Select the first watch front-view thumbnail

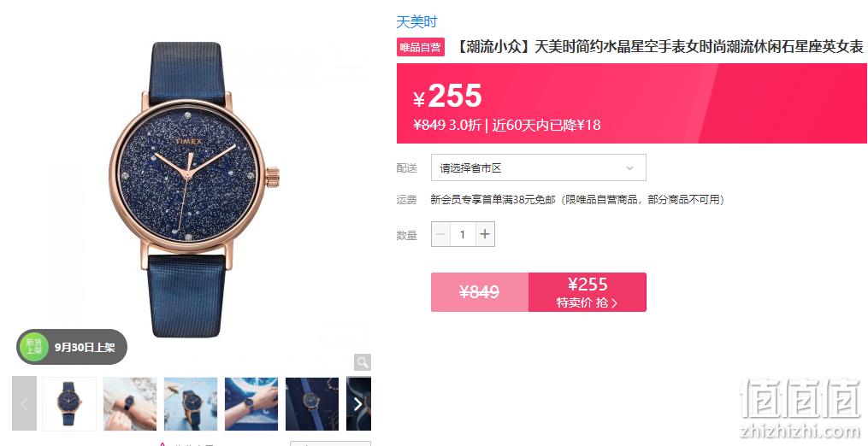(69, 404)
